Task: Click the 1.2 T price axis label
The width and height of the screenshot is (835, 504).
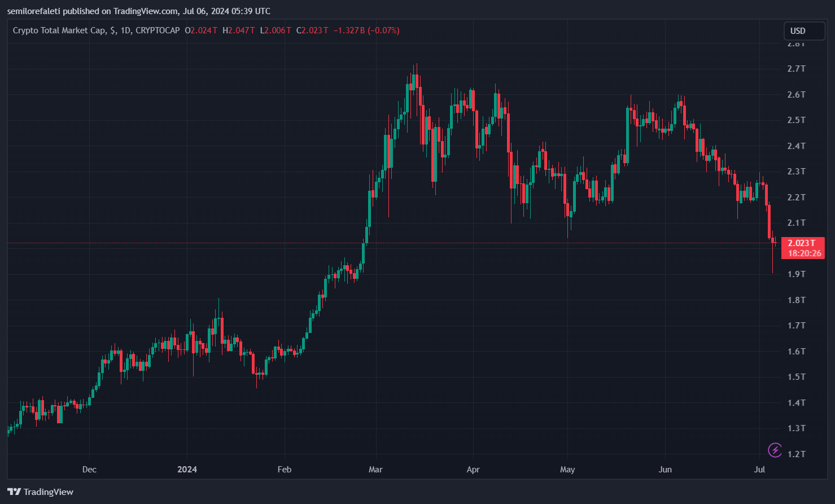Action: pos(797,454)
